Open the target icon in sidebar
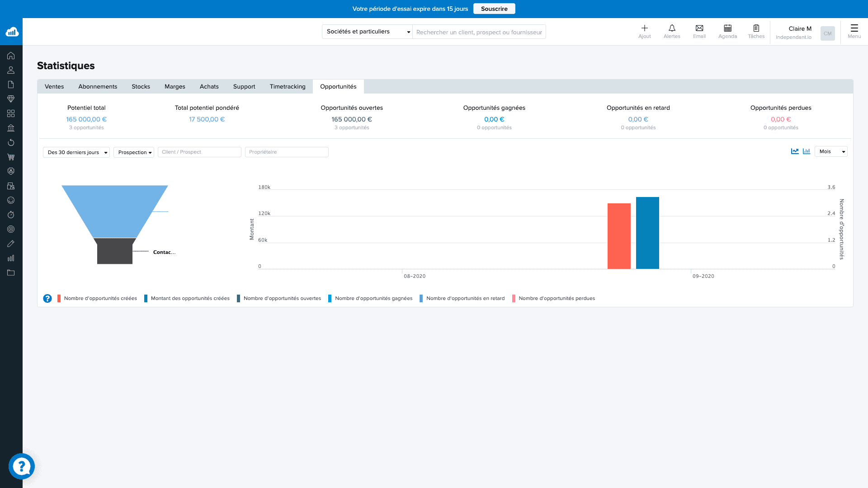The image size is (868, 488). [x=11, y=229]
